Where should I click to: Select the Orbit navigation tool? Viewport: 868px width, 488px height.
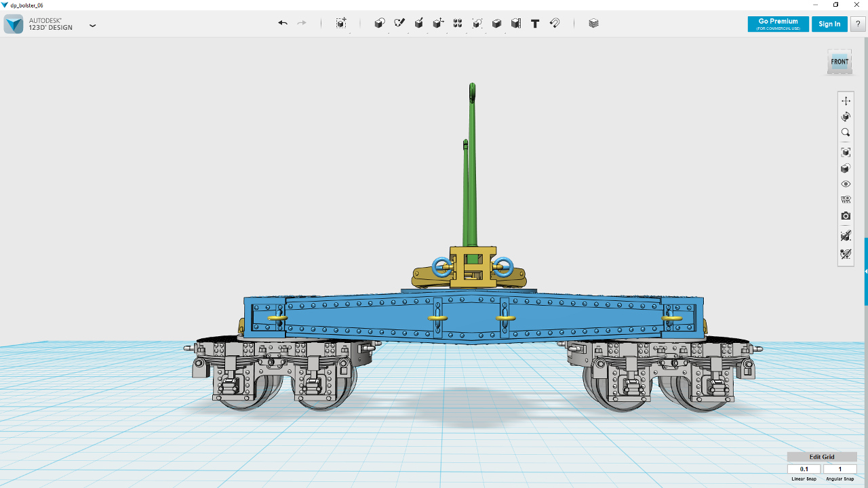click(x=846, y=117)
